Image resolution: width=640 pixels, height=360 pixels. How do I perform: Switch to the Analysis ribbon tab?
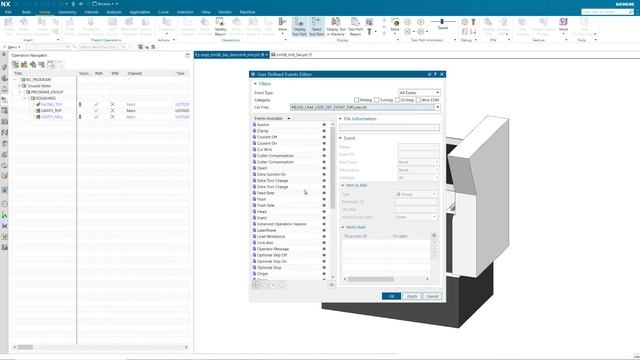click(114, 12)
